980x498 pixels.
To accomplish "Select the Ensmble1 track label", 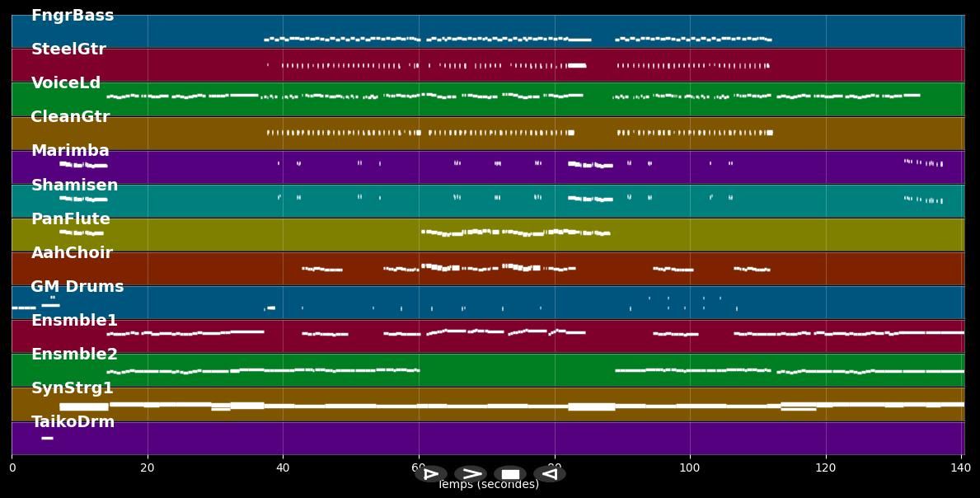I will [x=74, y=321].
